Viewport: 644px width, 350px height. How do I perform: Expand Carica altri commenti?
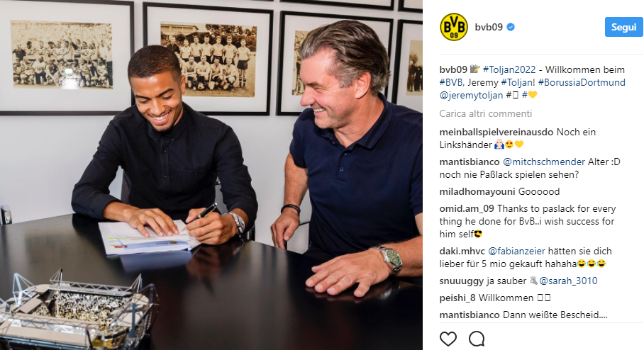[485, 113]
